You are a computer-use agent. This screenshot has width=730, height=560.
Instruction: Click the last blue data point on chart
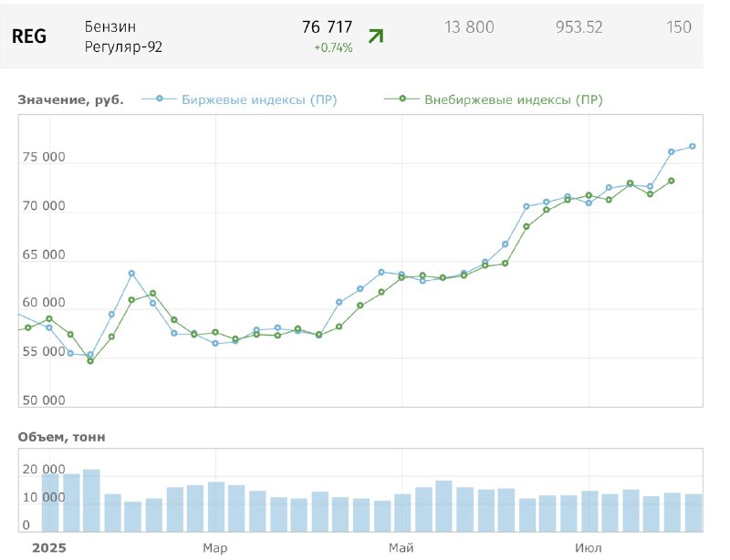[x=693, y=147]
